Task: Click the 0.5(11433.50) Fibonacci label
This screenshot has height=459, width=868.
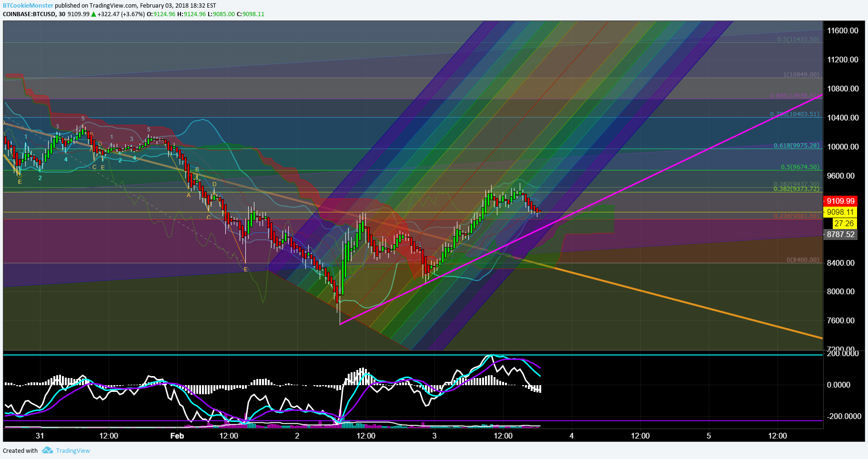Action: pyautogui.click(x=798, y=39)
